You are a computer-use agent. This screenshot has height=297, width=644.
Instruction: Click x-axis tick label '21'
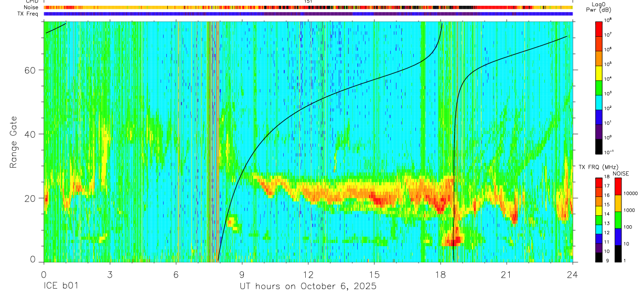(x=507, y=274)
